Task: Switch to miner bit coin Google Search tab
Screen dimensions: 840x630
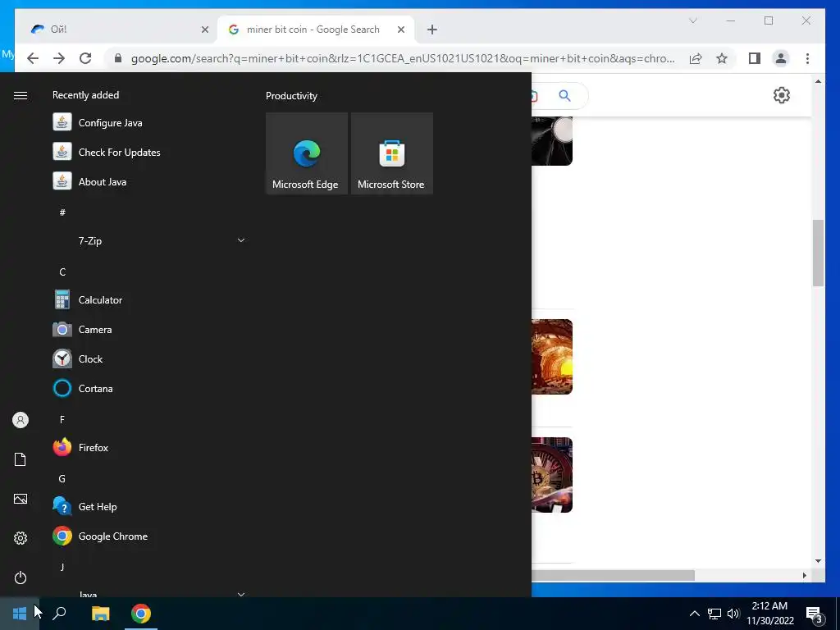Action: pos(316,30)
